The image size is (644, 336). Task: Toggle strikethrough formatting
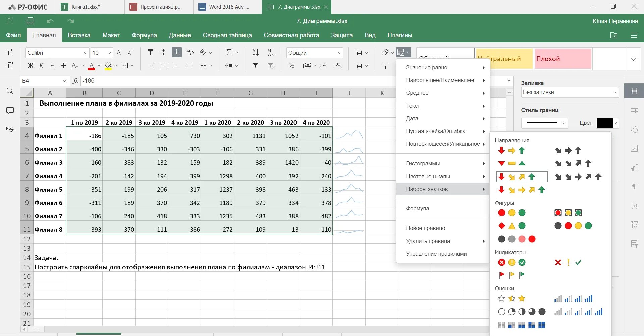(63, 65)
